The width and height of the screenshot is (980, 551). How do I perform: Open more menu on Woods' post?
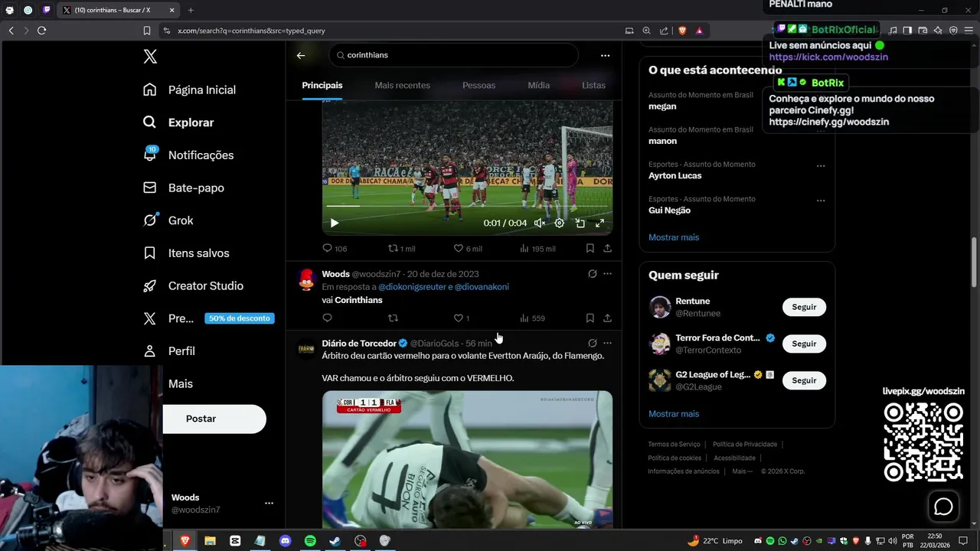[x=607, y=274]
